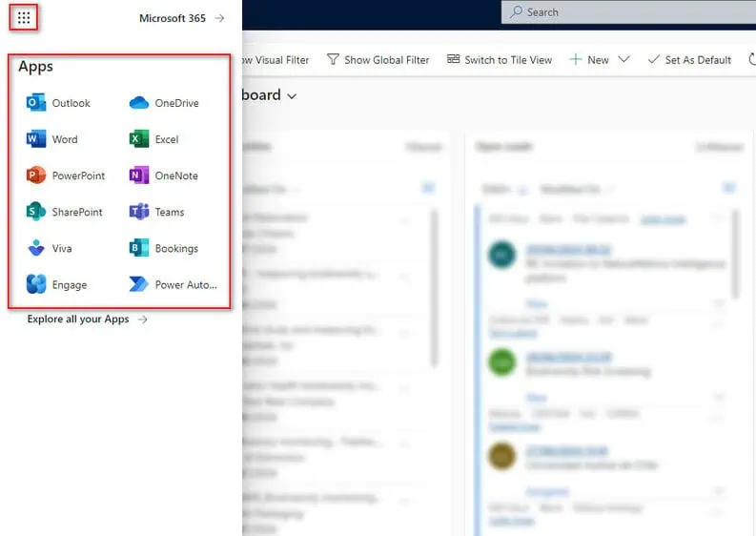756x536 pixels.
Task: Click the New button in the toolbar
Action: pos(589,60)
